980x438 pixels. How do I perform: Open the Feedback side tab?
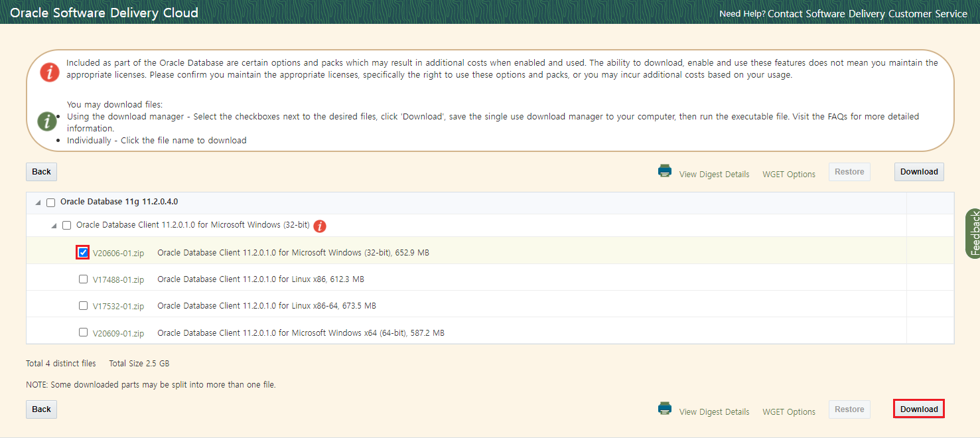coord(973,234)
